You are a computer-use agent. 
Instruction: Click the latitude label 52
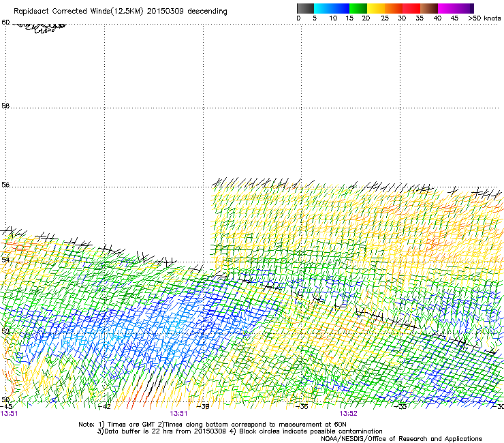pyautogui.click(x=5, y=331)
